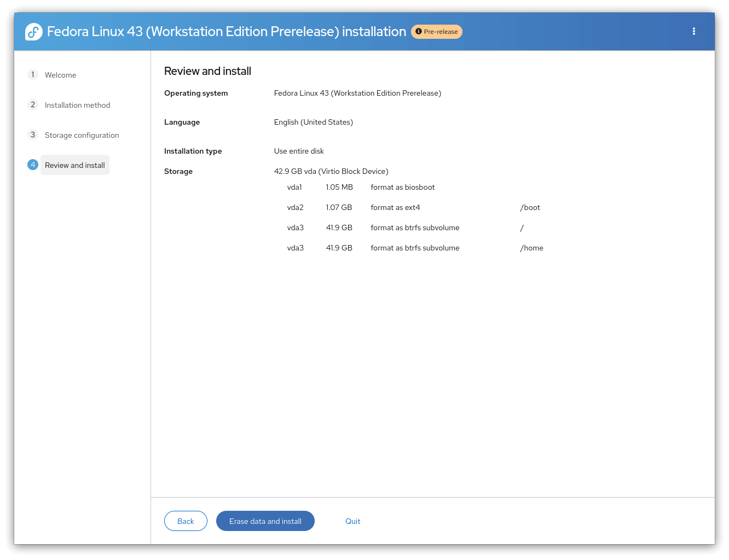Viewport: 729px width, 560px height.
Task: Click the 42.9 GB vda disk label
Action: point(331,171)
